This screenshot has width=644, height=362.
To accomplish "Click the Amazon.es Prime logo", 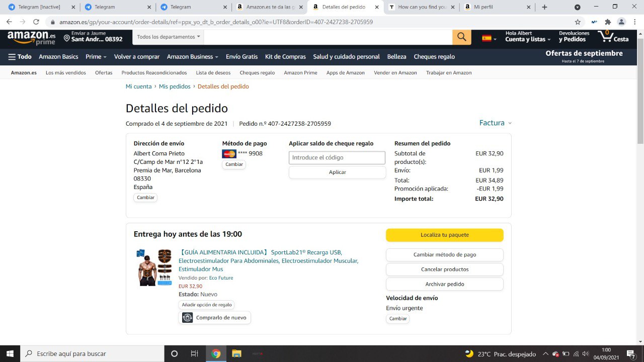I will pyautogui.click(x=31, y=38).
